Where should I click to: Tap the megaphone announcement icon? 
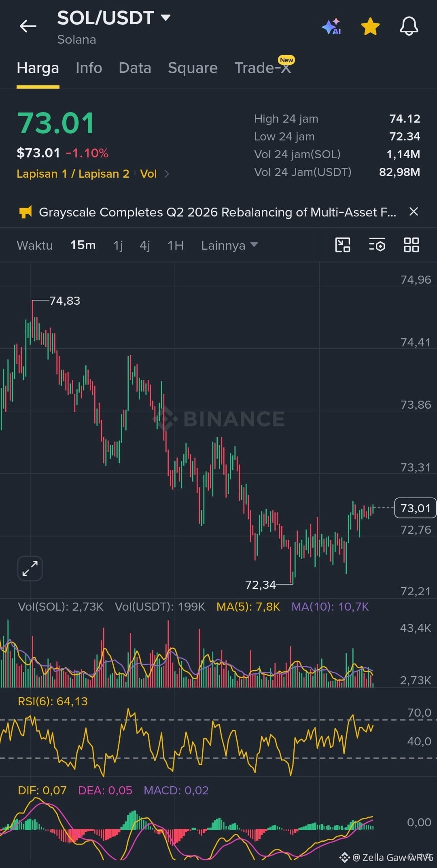click(x=25, y=212)
